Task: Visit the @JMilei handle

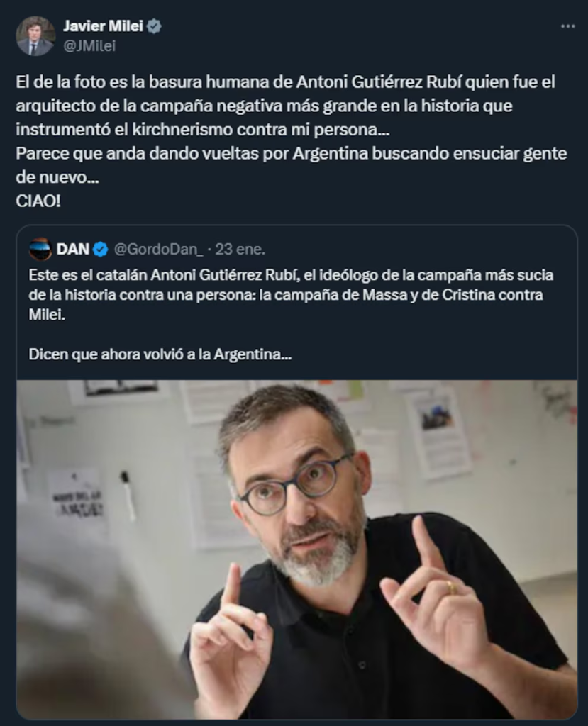Action: pos(89,46)
